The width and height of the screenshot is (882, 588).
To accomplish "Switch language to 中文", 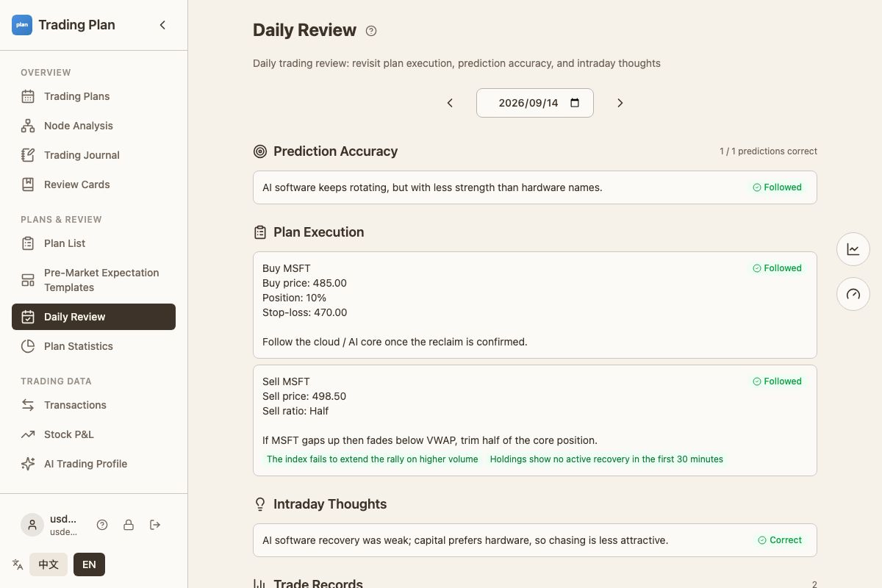I will coord(49,564).
